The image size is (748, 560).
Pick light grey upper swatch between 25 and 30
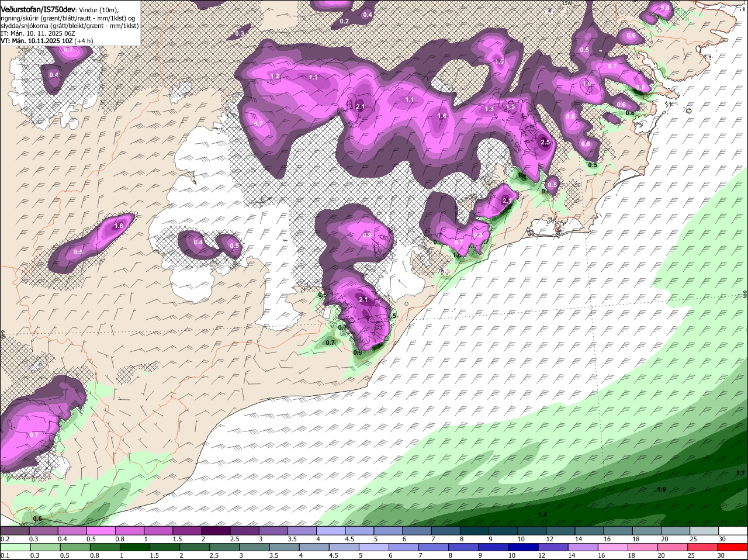tap(704, 531)
